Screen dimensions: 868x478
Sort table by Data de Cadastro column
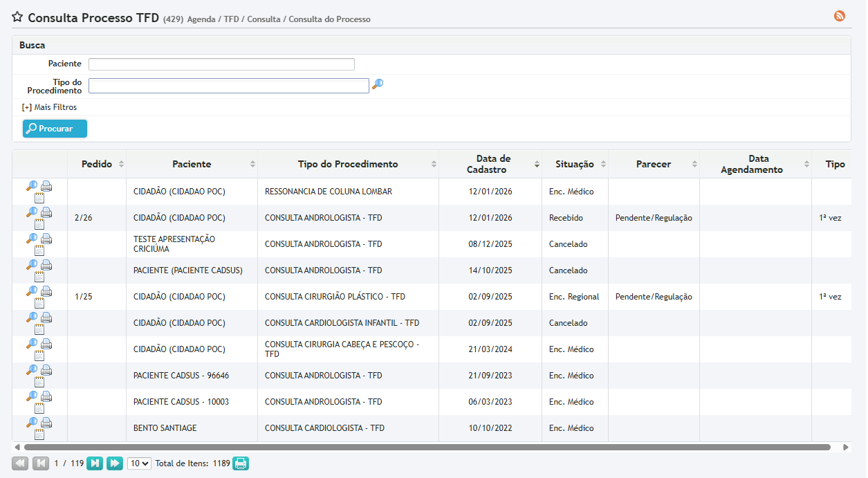(x=493, y=164)
